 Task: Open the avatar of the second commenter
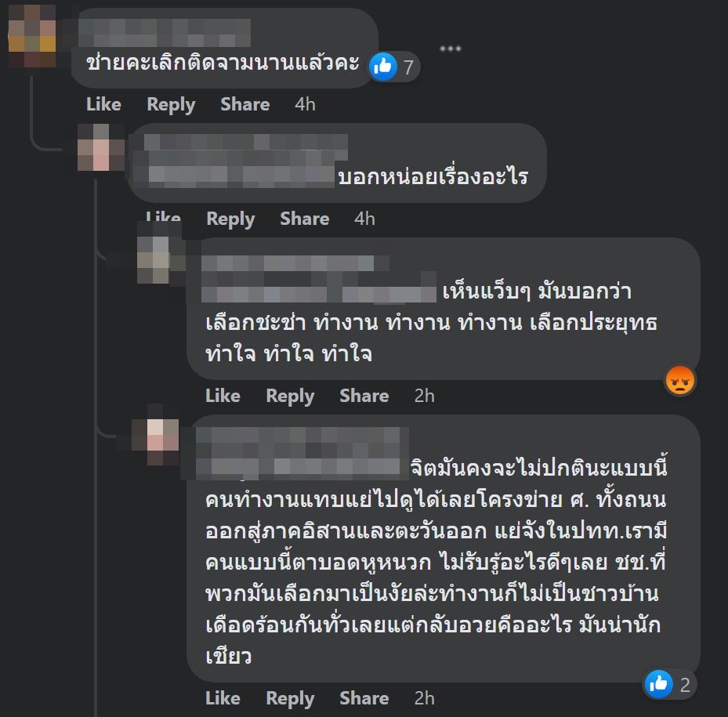(101, 147)
